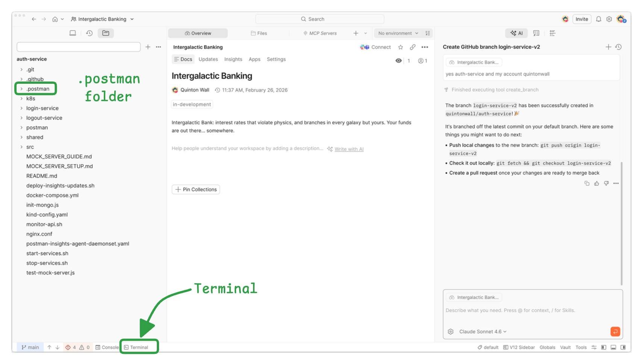
Task: Open the workspace Settings tab
Action: [x=276, y=59]
